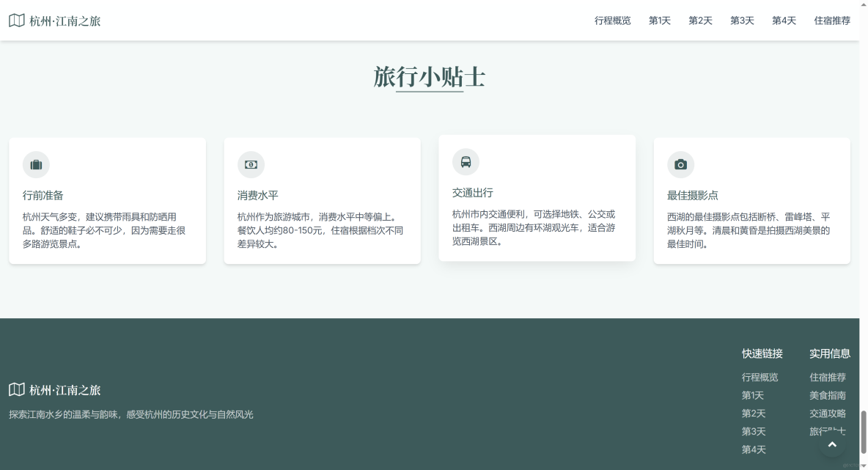The width and height of the screenshot is (868, 470).
Task: Open 行程概览 in the footer links
Action: pyautogui.click(x=759, y=377)
